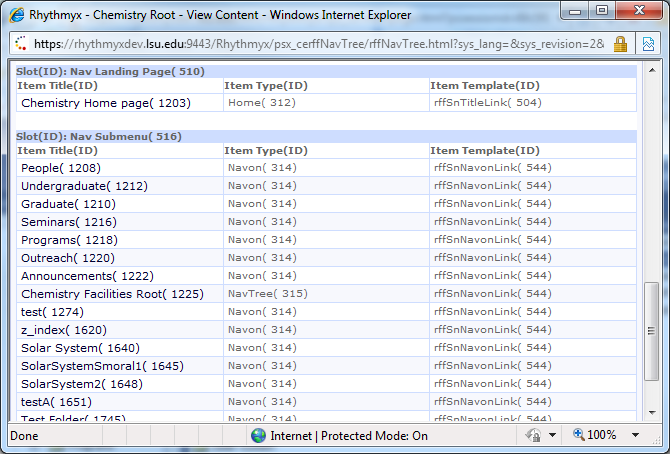Click rffSnNavonLink( 544) in the testA row

[x=493, y=401]
